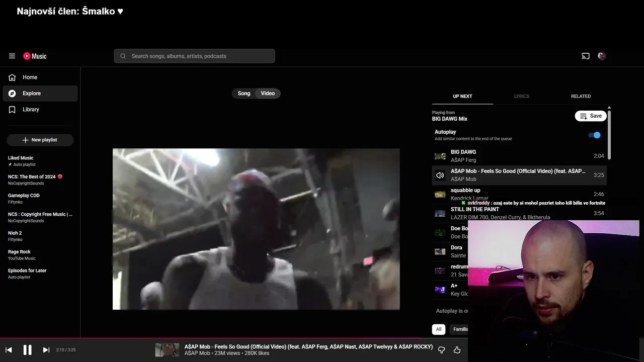Click BIG DAWG queue thumbnail
The image size is (644, 362).
pos(440,156)
